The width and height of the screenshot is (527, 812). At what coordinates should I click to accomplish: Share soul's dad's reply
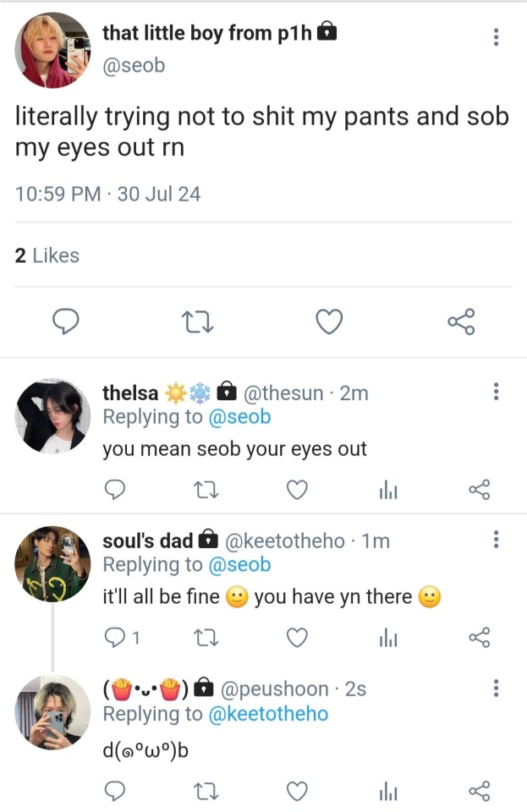[x=480, y=638]
